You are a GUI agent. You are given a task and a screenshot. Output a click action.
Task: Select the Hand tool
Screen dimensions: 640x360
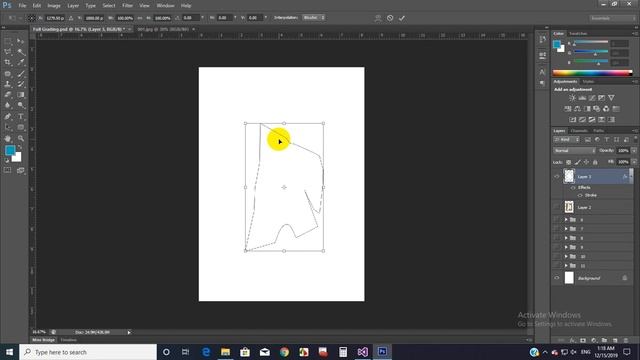8,138
